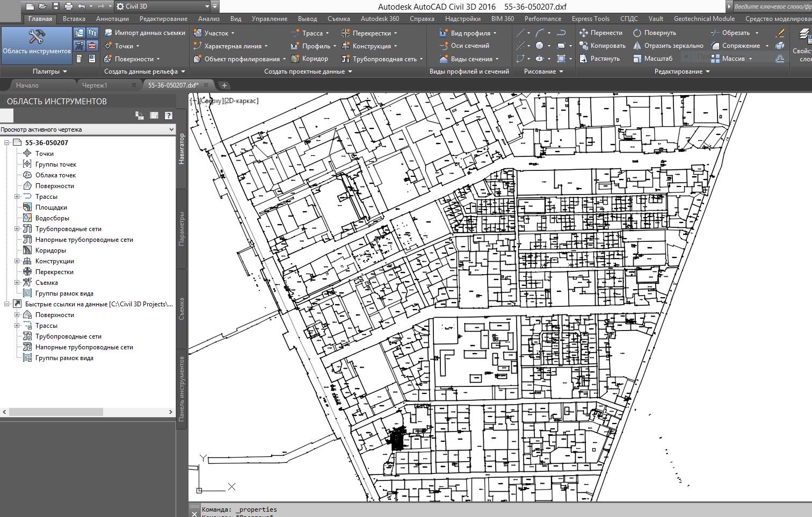Collapse the 55-36-050207 drawing tree node
Image resolution: width=812 pixels, height=517 pixels.
pos(7,143)
